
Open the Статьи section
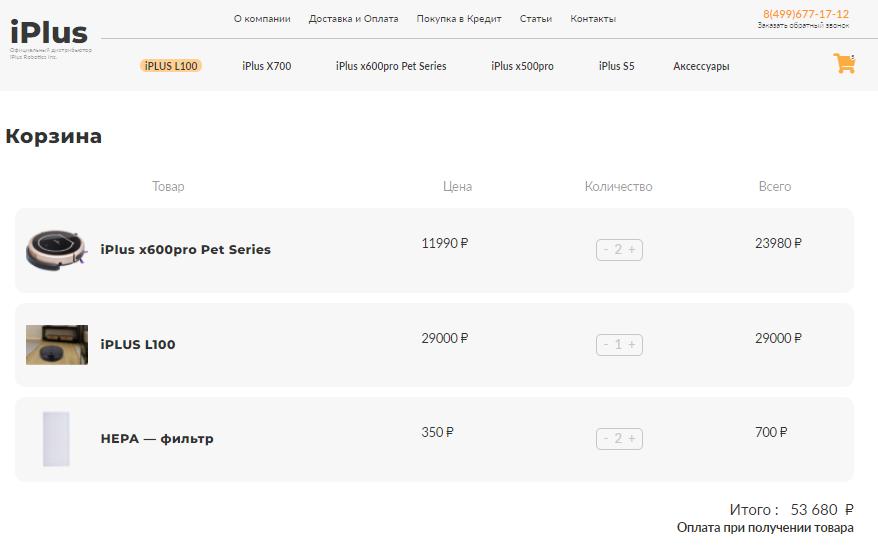536,19
